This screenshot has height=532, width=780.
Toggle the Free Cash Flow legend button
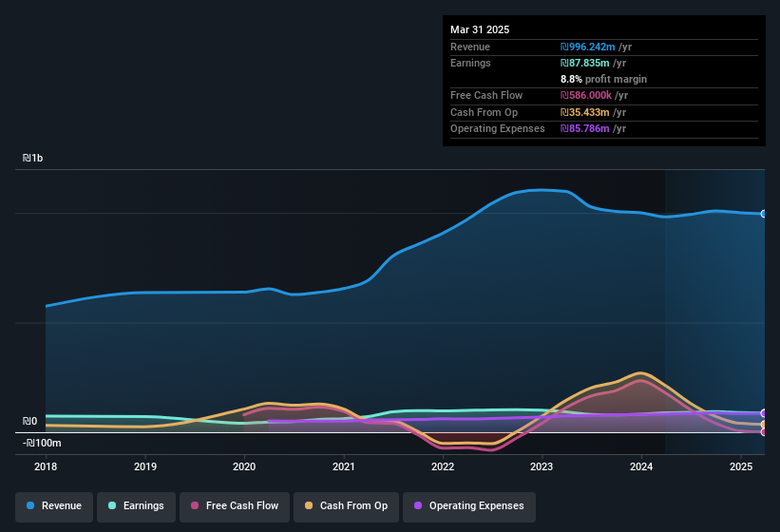click(235, 506)
